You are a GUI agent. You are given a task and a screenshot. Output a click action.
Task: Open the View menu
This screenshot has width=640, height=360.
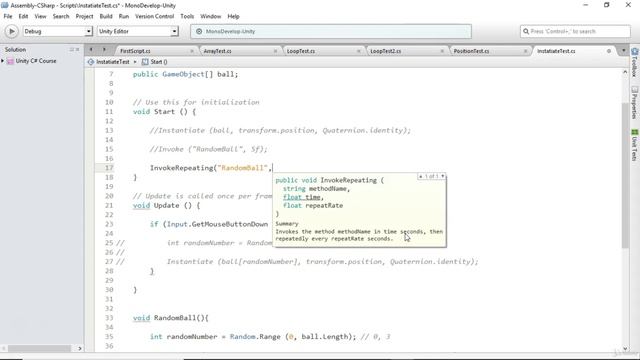[40, 16]
